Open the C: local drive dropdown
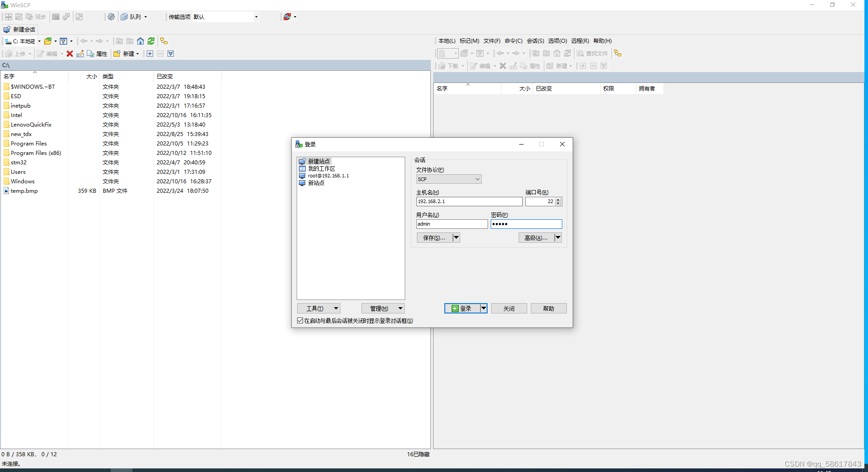Screen dimensions: 868x472 [x=39, y=41]
